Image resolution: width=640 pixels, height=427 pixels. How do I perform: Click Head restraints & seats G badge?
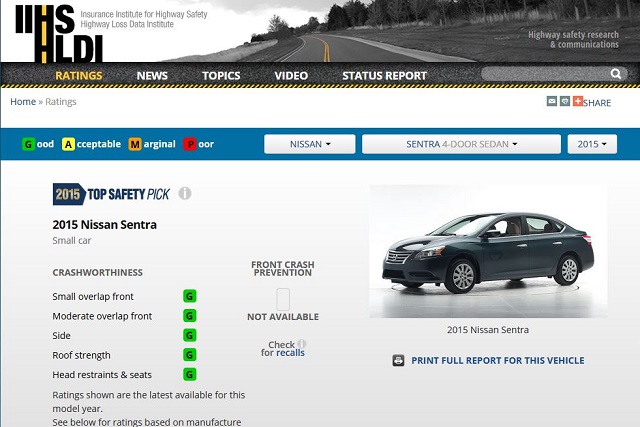189,374
